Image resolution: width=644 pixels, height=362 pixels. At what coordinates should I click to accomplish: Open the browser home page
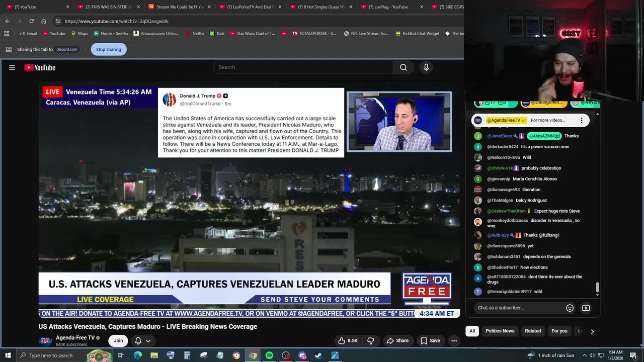pos(43,21)
